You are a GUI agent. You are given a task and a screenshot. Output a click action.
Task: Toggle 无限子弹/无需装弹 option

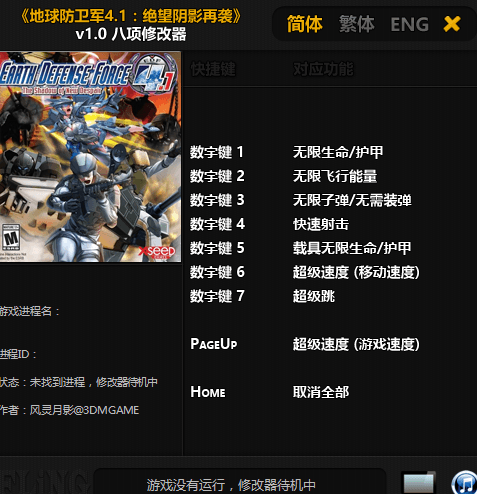click(352, 200)
